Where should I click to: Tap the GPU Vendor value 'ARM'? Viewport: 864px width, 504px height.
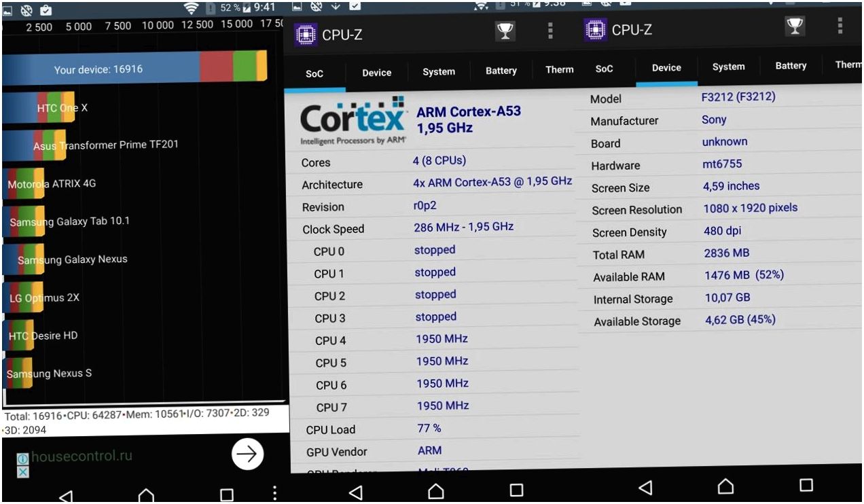pyautogui.click(x=429, y=450)
